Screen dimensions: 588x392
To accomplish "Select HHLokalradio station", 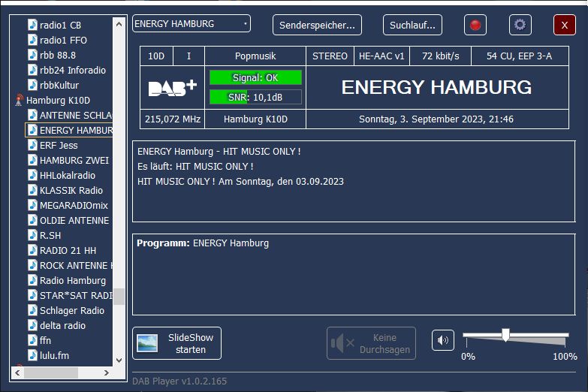I will click(x=68, y=175).
